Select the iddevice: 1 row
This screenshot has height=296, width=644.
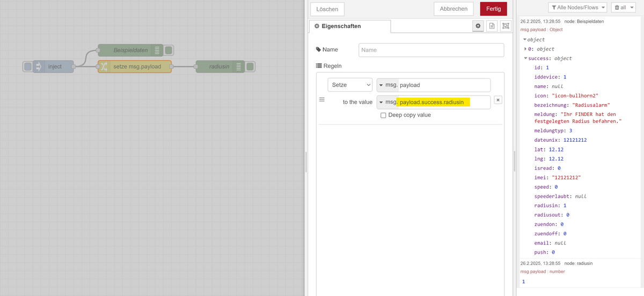coord(550,77)
